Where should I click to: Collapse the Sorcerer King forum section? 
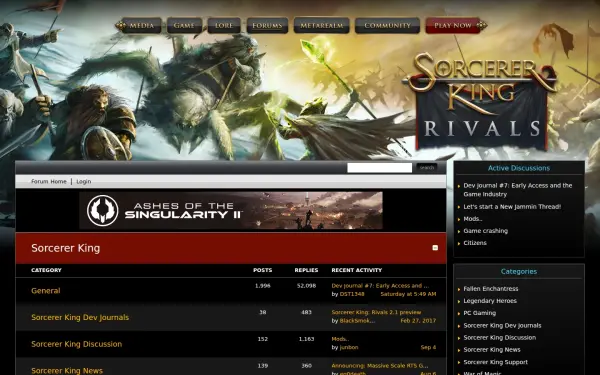point(435,248)
